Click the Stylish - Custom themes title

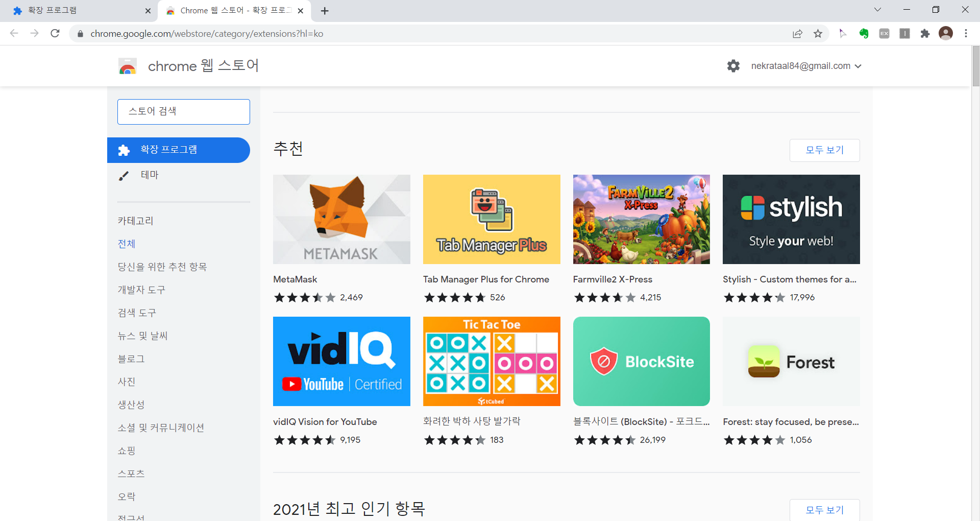pyautogui.click(x=790, y=279)
